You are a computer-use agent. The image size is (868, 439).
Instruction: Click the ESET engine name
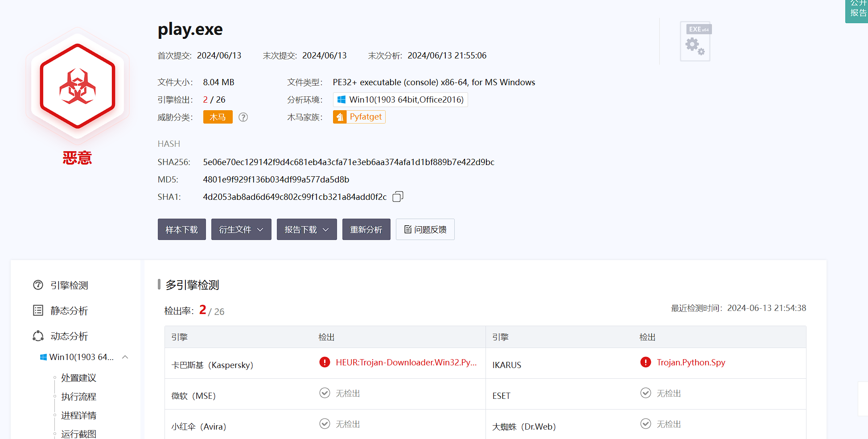[502, 396]
